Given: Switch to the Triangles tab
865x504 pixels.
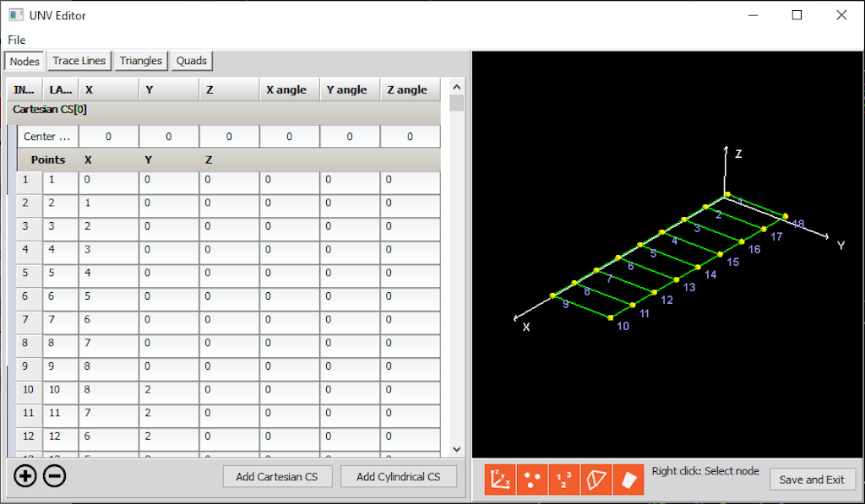Looking at the screenshot, I should [x=141, y=61].
